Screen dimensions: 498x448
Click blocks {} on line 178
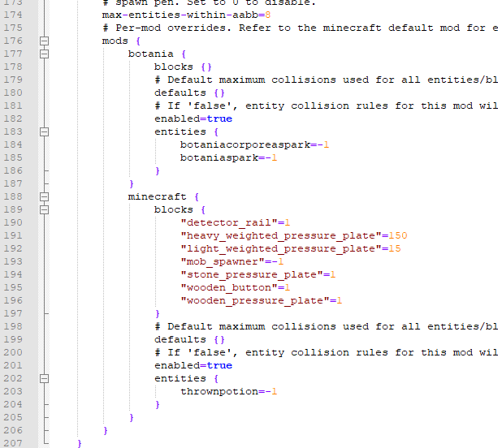pos(183,67)
